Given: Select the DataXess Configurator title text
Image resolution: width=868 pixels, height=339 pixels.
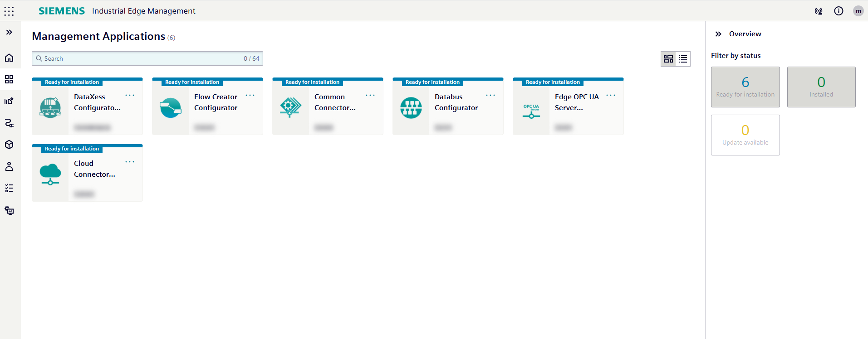Looking at the screenshot, I should coord(97,102).
